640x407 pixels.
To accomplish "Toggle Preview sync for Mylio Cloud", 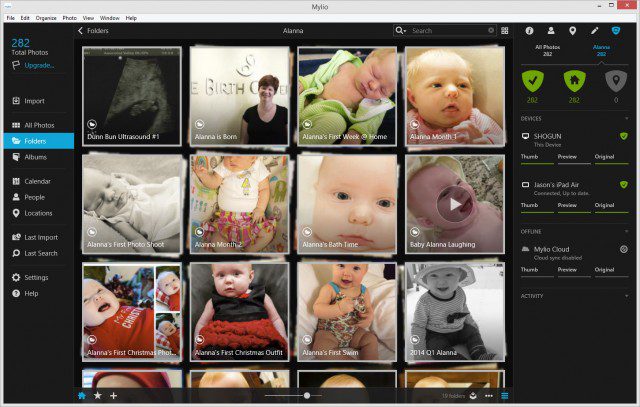I will (x=574, y=271).
